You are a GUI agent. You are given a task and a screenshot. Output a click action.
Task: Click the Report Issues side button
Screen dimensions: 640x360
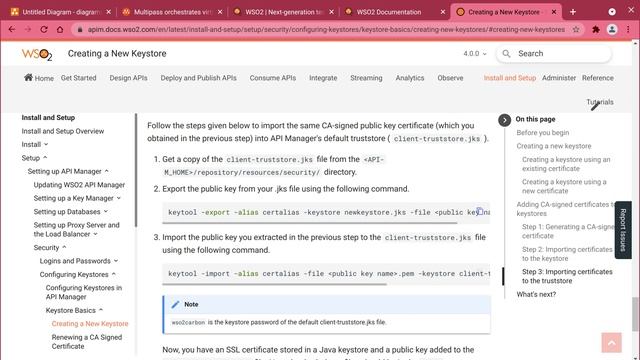[x=623, y=230]
